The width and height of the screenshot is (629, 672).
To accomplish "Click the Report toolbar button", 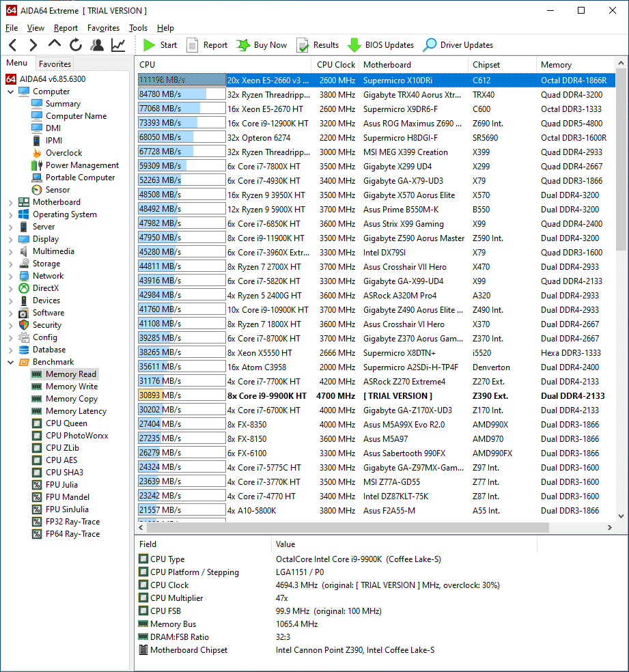I will click(208, 45).
